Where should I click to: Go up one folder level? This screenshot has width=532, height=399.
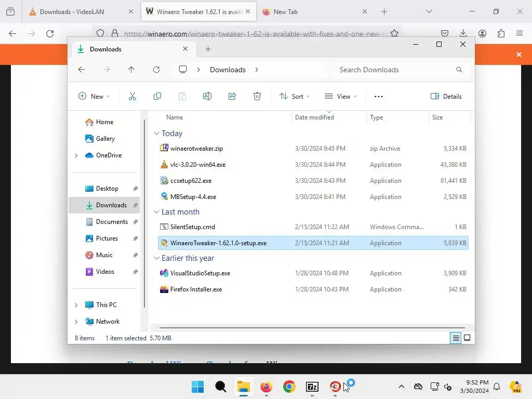tap(131, 70)
